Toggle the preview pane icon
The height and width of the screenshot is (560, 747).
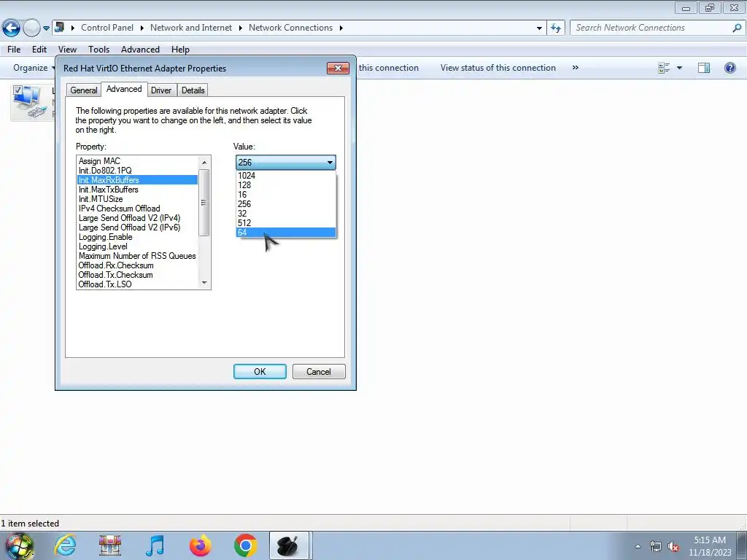point(704,68)
